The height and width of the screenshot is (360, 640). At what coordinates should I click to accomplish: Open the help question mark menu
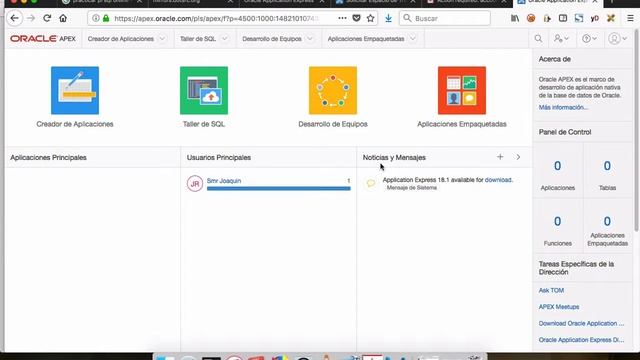tap(589, 39)
